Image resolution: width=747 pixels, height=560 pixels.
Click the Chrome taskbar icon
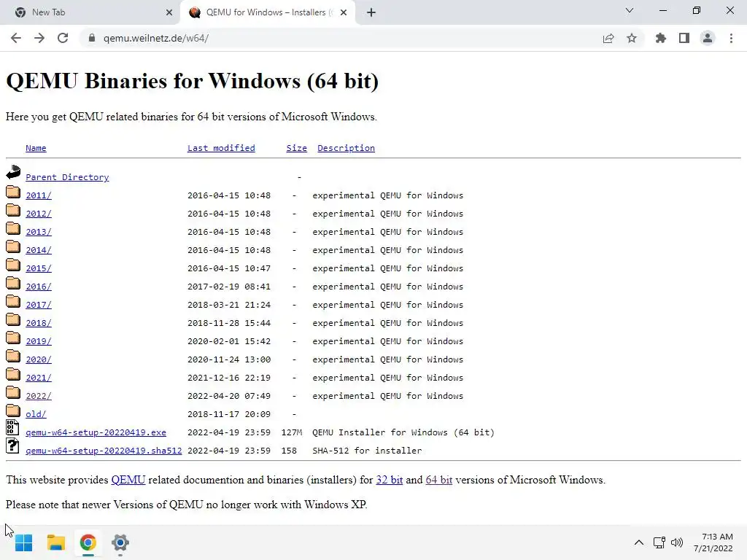point(88,542)
